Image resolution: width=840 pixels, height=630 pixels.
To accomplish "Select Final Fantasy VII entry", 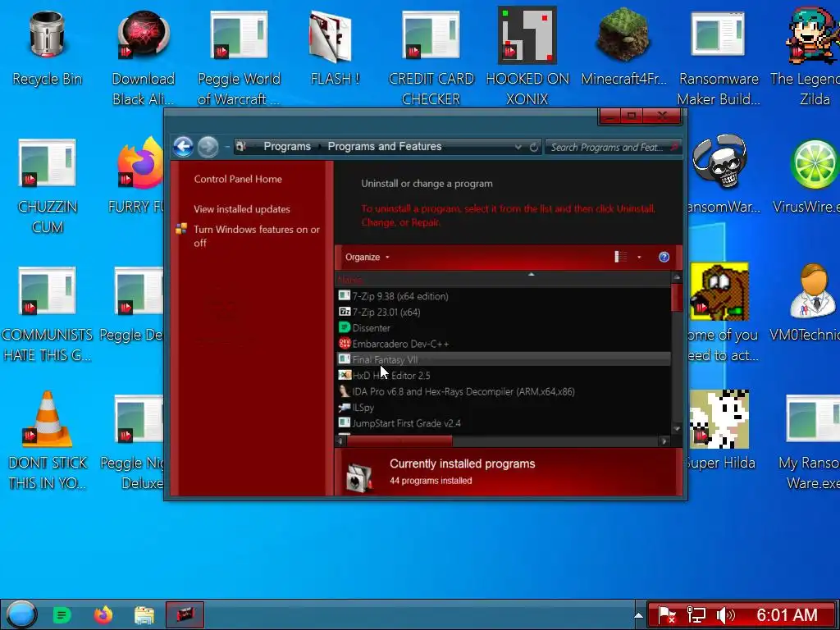I will (x=504, y=359).
